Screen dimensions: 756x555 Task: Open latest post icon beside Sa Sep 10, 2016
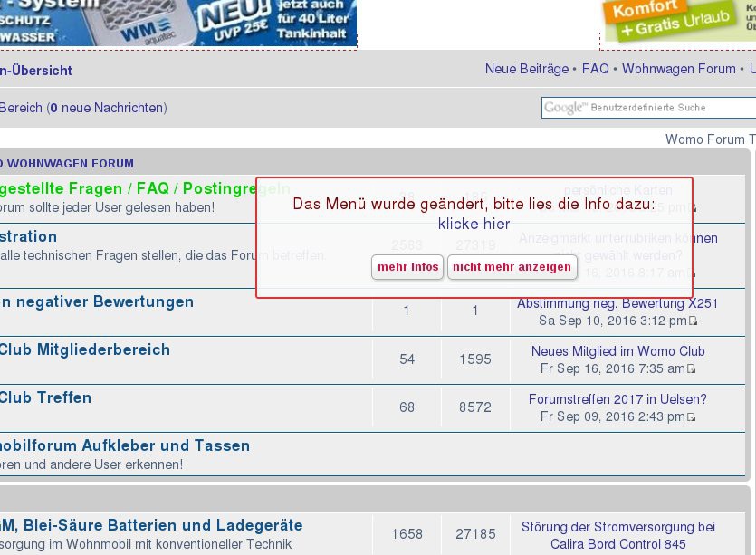click(x=693, y=321)
